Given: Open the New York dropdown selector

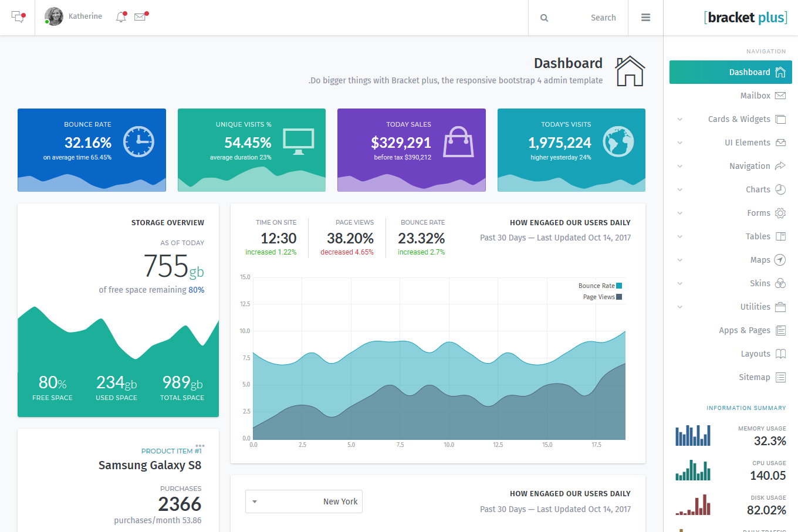Looking at the screenshot, I should coord(303,501).
